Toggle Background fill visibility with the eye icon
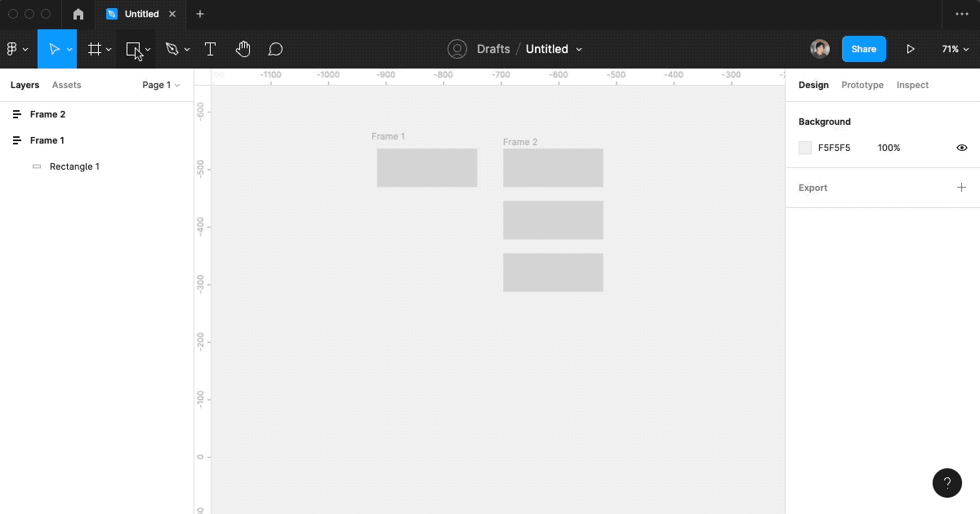 point(961,148)
